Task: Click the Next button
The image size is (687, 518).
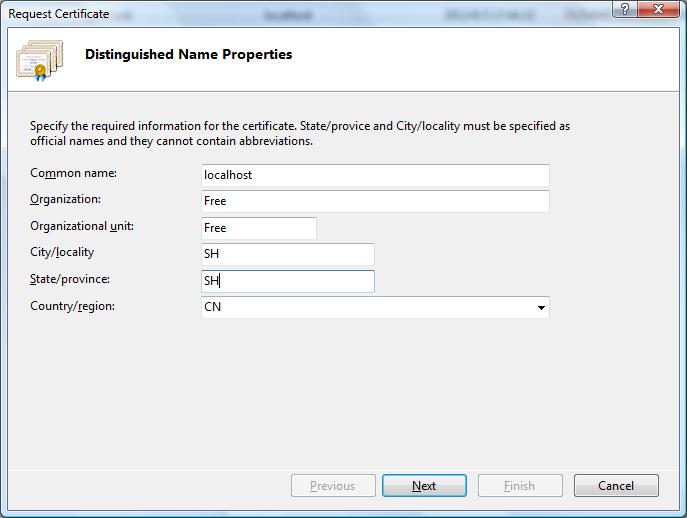Action: (x=423, y=486)
